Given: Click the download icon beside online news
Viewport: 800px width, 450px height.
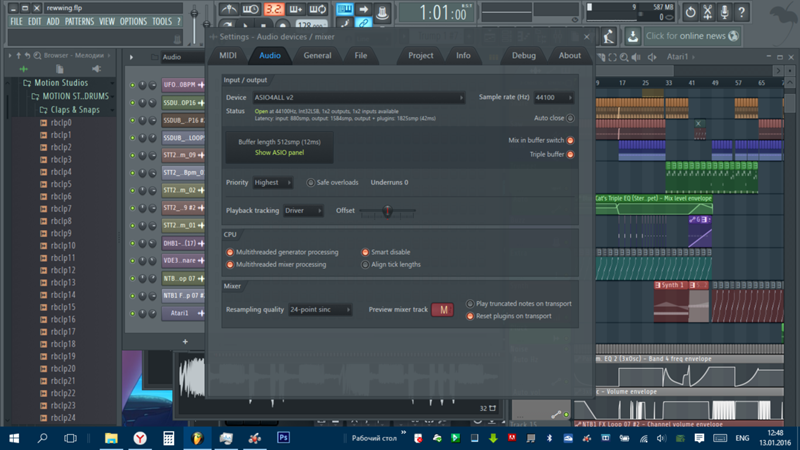Looking at the screenshot, I should point(633,36).
